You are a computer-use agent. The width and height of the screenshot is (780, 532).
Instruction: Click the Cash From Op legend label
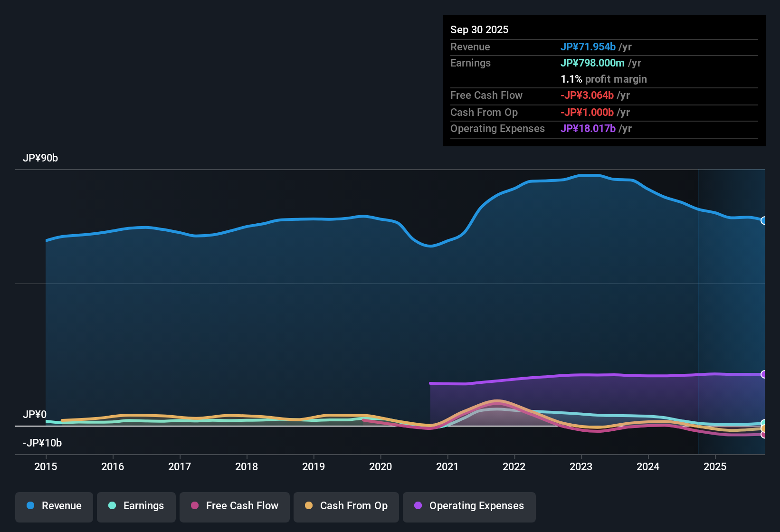pos(353,506)
